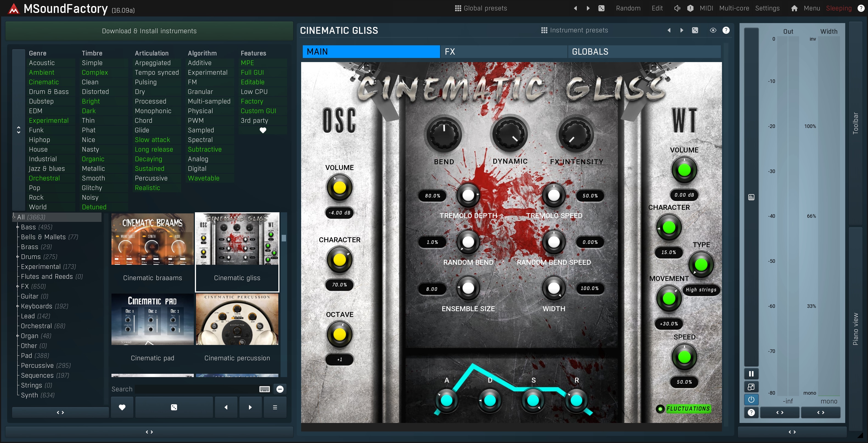Expand the Organ category
868x443 pixels.
[x=18, y=336]
